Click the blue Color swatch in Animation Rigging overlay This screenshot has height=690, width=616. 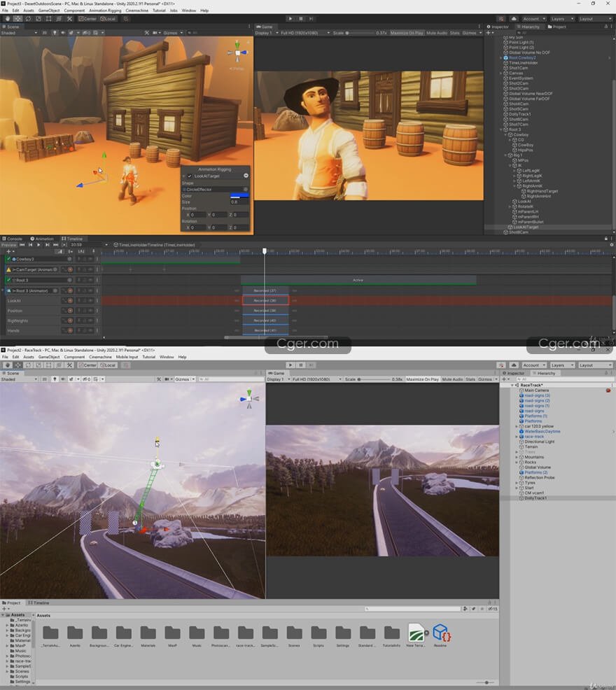tap(239, 196)
